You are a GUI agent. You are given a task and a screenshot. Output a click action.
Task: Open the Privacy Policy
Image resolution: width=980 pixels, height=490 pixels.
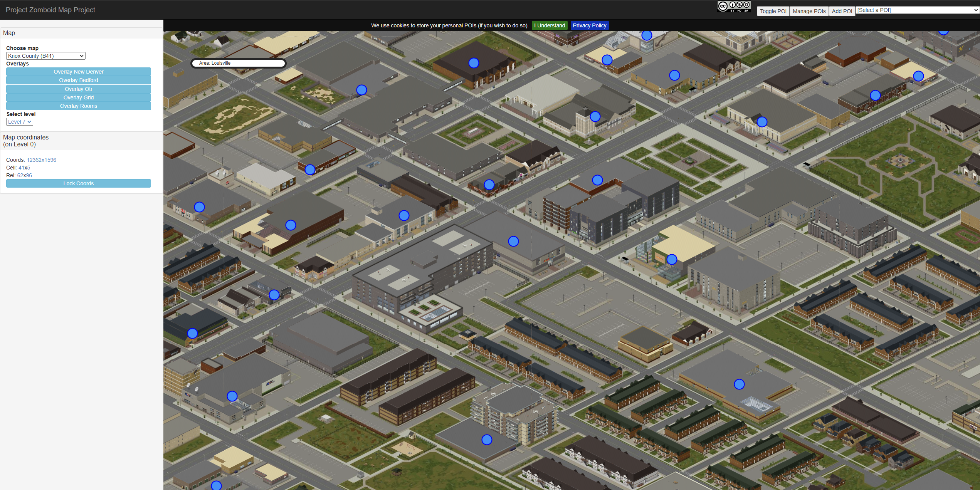coord(589,25)
